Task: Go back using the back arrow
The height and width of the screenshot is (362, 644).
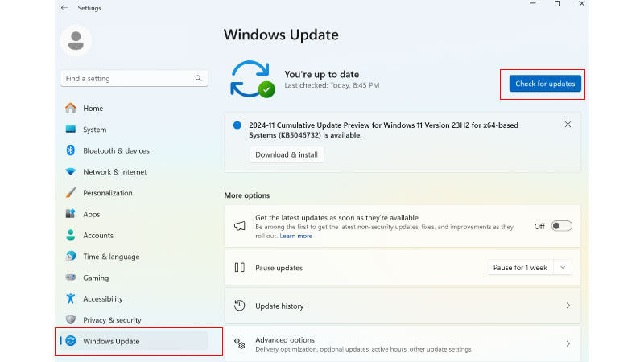Action: (x=64, y=8)
